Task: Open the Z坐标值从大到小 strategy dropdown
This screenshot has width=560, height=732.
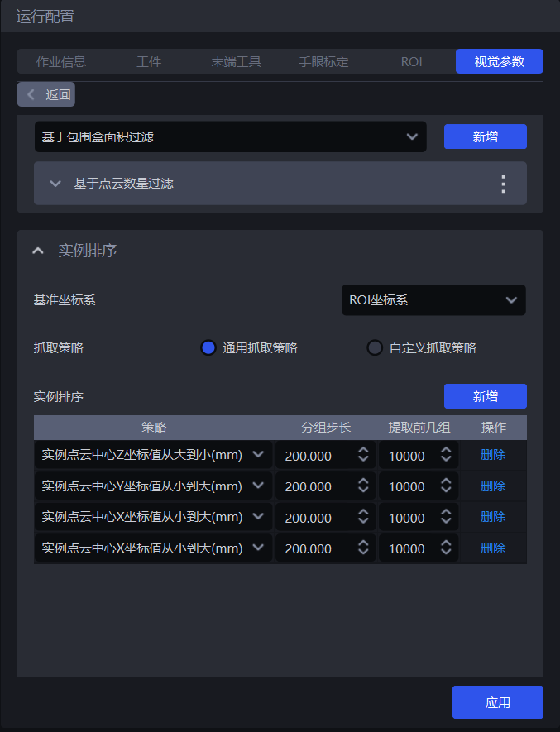Action: 153,455
